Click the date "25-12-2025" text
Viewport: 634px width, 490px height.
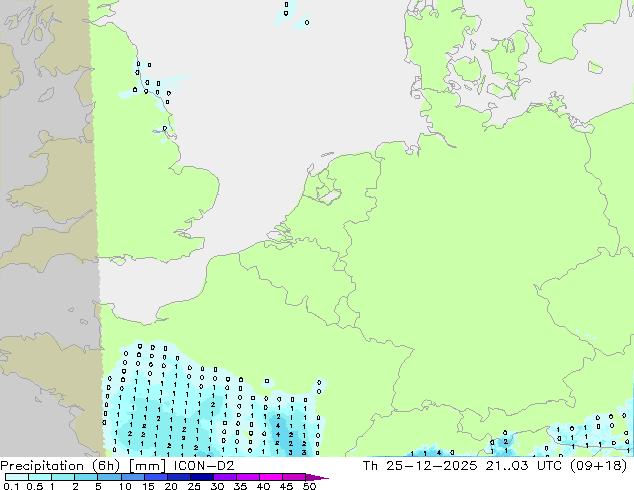point(431,466)
